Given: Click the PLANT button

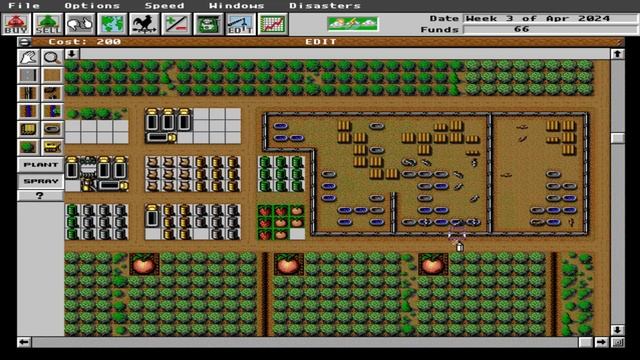Looking at the screenshot, I should (x=40, y=164).
